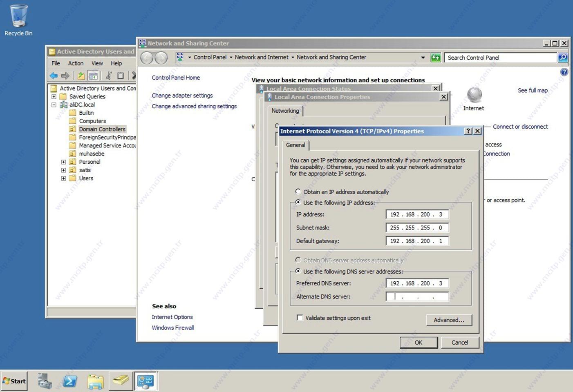
Task: Expand the Personel organizational unit
Action: [63, 162]
